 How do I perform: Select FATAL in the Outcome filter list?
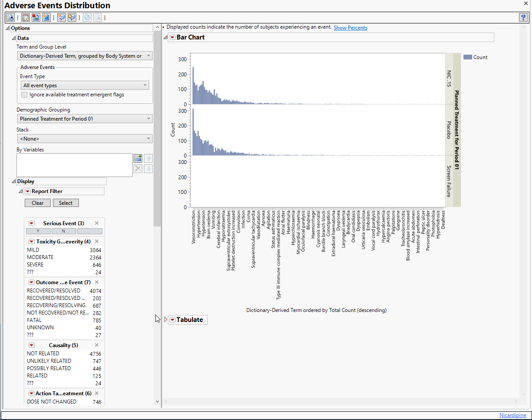click(x=34, y=320)
